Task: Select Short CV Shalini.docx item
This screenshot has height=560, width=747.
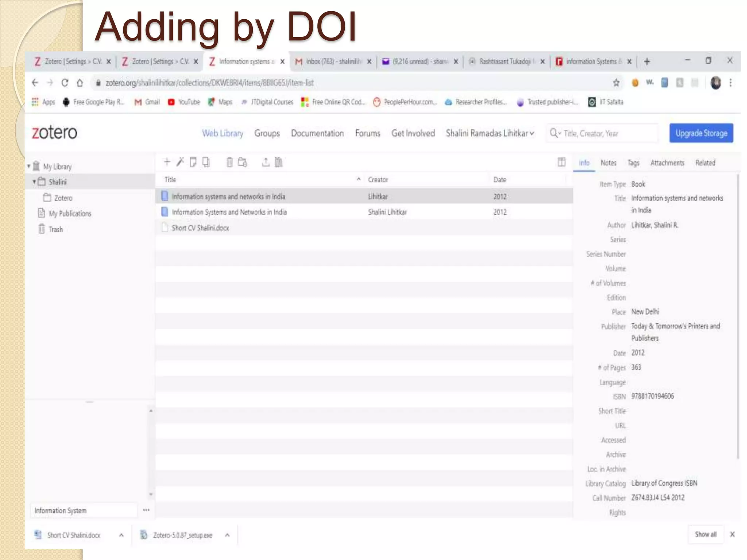Action: (x=364, y=227)
